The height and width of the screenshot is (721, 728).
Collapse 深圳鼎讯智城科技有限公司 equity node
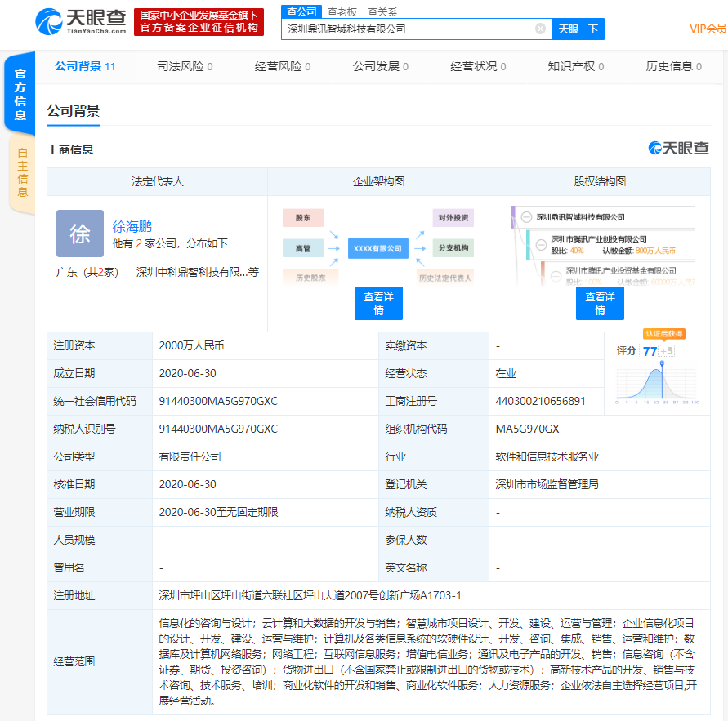click(x=526, y=217)
